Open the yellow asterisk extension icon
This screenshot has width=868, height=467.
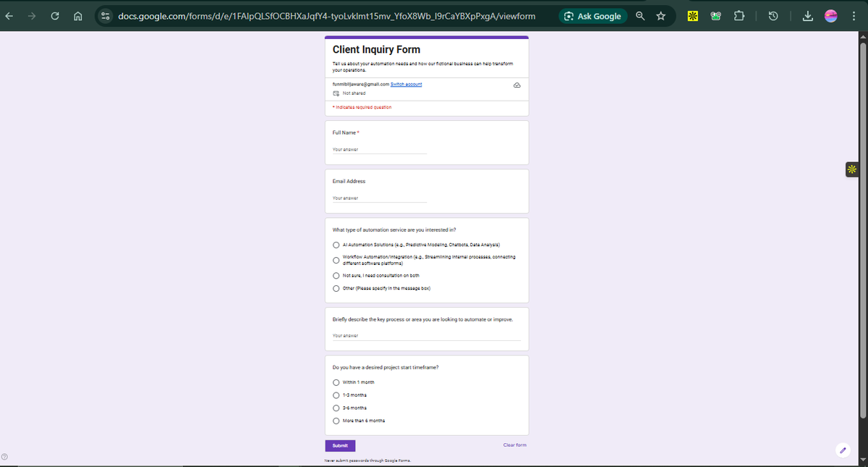tap(692, 16)
